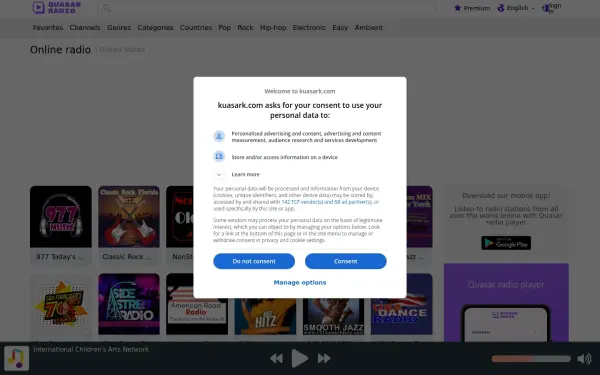Select the Hip-hop genre link

tap(273, 28)
